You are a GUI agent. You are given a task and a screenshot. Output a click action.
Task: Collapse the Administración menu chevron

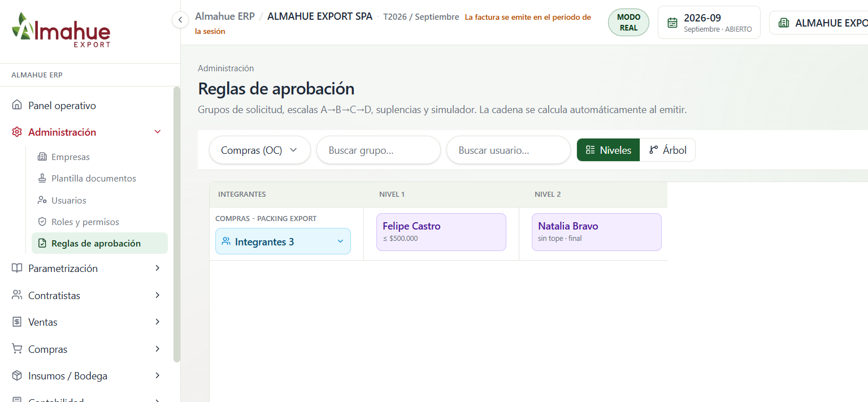coord(158,132)
